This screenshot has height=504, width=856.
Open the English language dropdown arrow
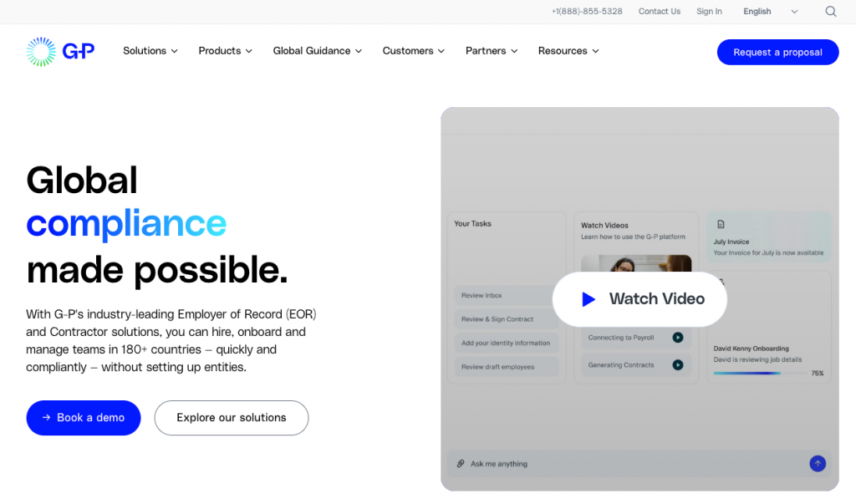[x=794, y=12]
